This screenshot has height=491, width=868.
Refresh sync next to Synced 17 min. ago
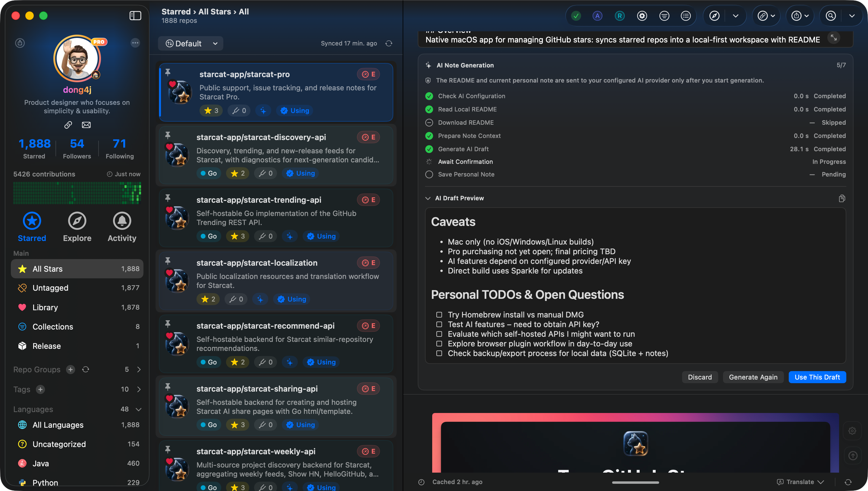click(389, 43)
